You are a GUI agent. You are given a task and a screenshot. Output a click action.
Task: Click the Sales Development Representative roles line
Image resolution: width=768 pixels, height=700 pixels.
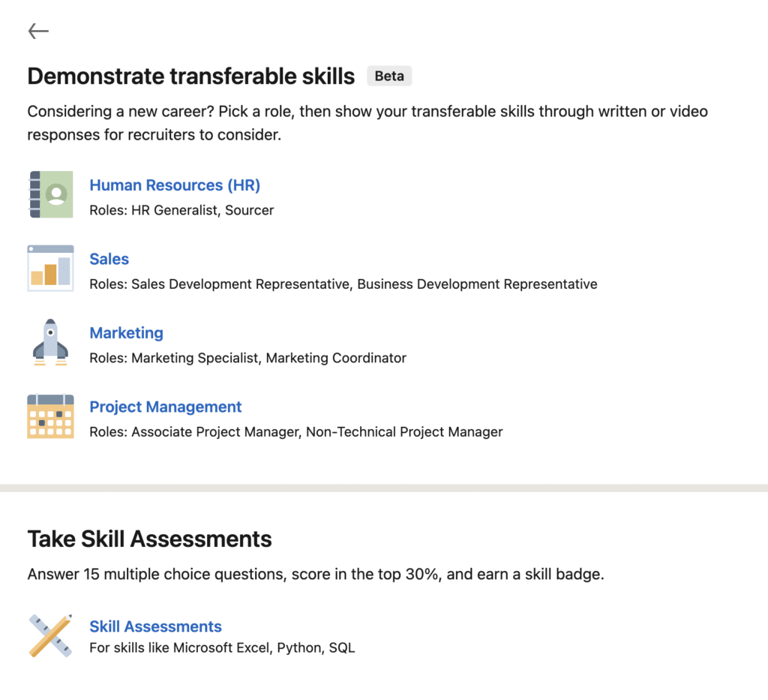[x=343, y=284]
